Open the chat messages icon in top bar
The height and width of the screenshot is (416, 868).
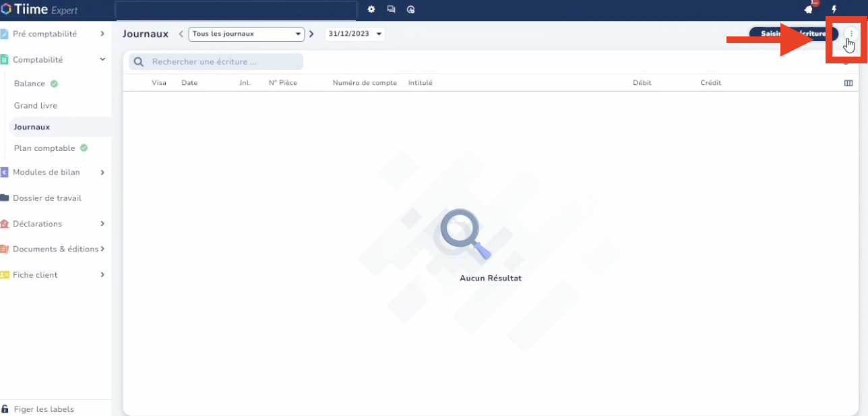[x=391, y=9]
